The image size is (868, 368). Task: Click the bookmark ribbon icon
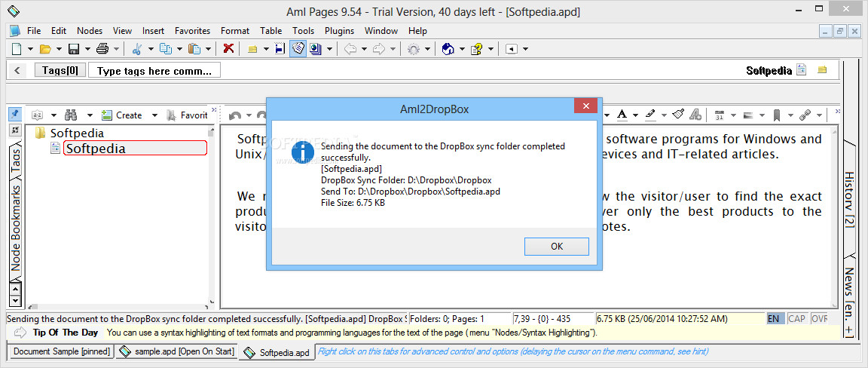(x=777, y=115)
